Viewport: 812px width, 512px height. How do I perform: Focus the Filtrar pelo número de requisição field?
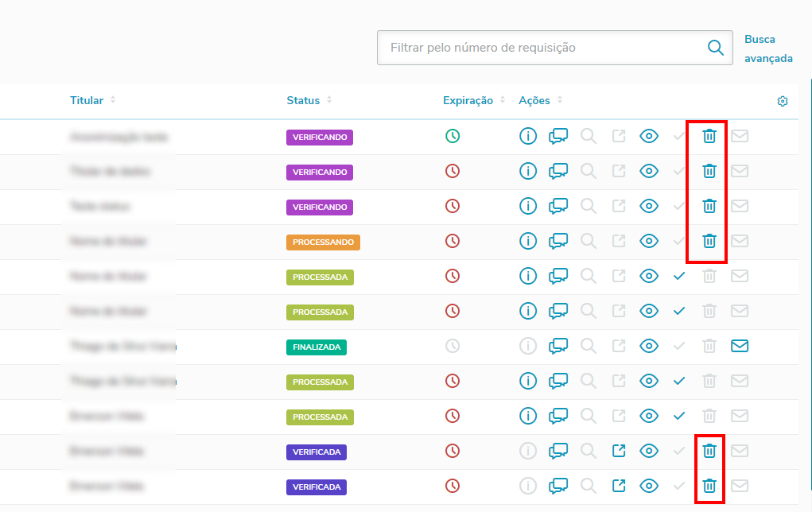(x=554, y=48)
